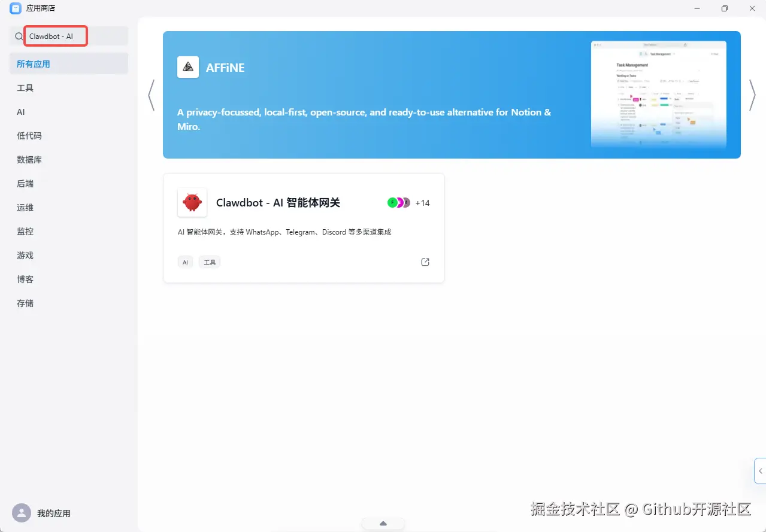Viewport: 766px width, 532px height.
Task: Go to next banner slide
Action: click(x=752, y=95)
